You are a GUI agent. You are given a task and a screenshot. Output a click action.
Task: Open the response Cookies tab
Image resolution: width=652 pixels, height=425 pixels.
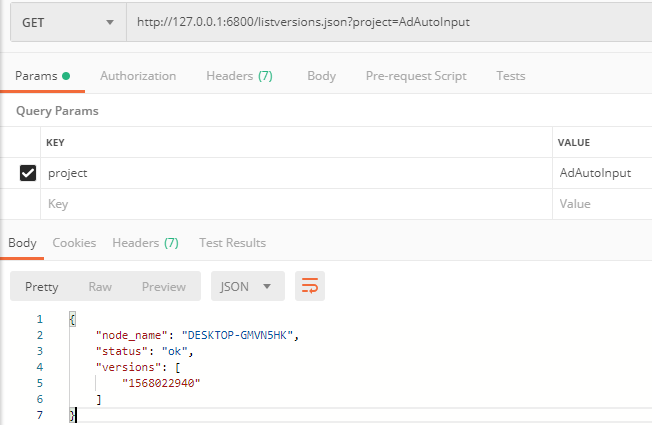click(x=74, y=242)
